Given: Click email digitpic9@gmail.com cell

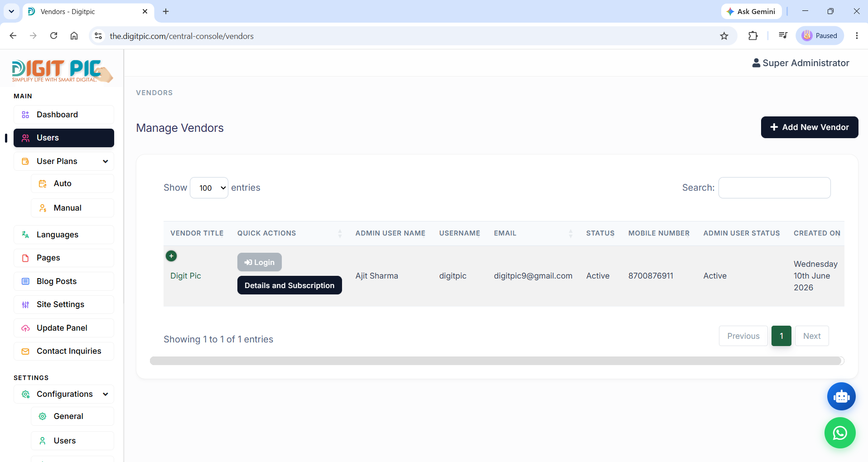Looking at the screenshot, I should (533, 276).
